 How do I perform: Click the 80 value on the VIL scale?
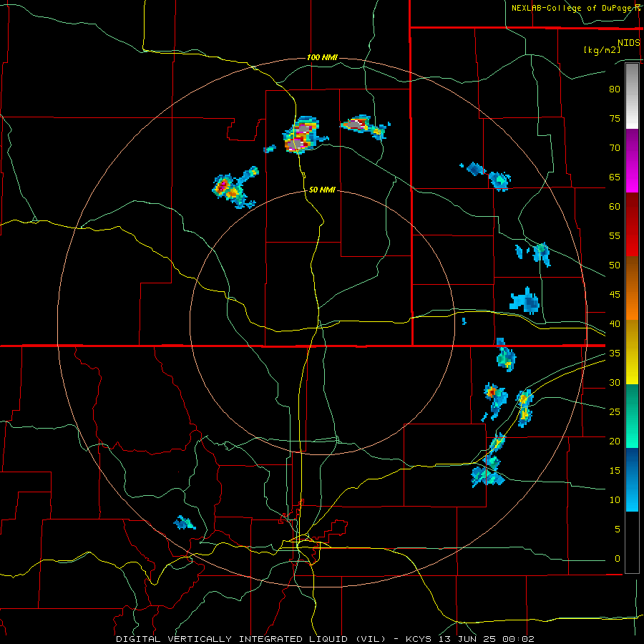point(615,89)
